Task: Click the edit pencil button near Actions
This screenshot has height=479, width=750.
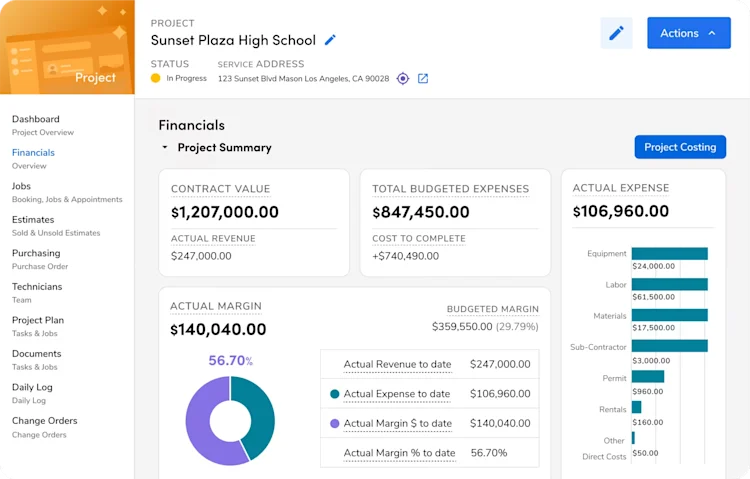Action: click(616, 33)
